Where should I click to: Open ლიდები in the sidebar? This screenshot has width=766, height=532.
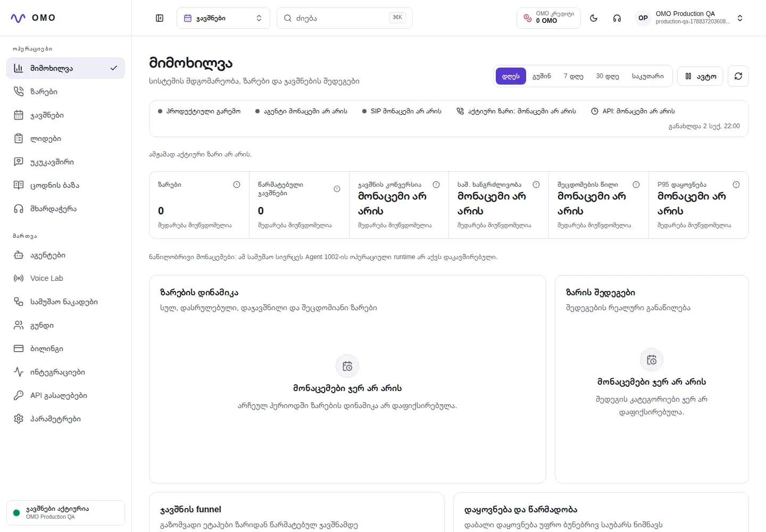click(x=66, y=138)
